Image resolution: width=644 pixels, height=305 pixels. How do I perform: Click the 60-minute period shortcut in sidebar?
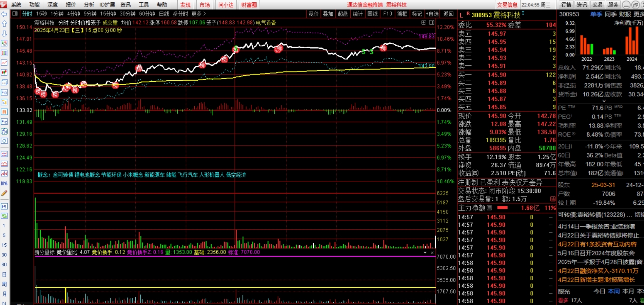pos(4,264)
